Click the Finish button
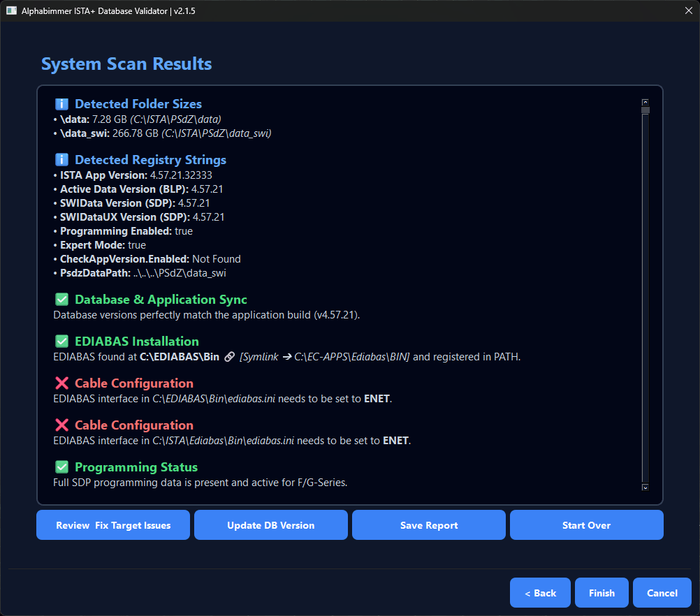The width and height of the screenshot is (700, 616). pyautogui.click(x=601, y=593)
